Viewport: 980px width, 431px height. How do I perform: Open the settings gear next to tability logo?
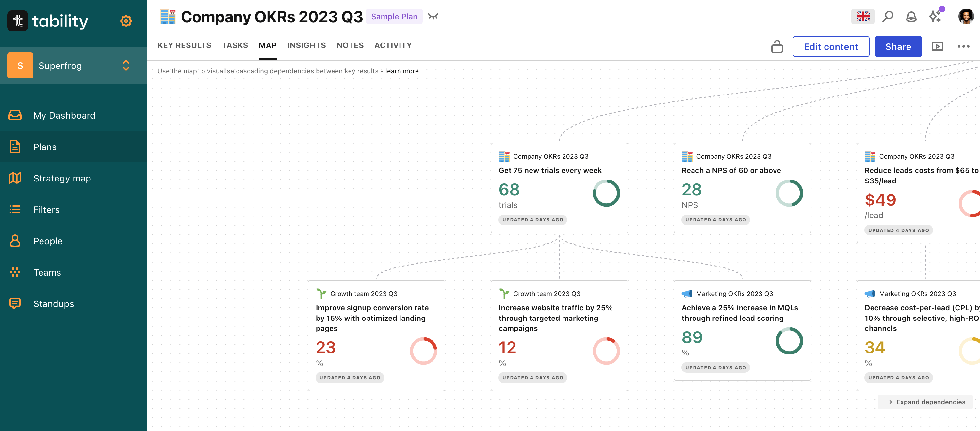126,21
